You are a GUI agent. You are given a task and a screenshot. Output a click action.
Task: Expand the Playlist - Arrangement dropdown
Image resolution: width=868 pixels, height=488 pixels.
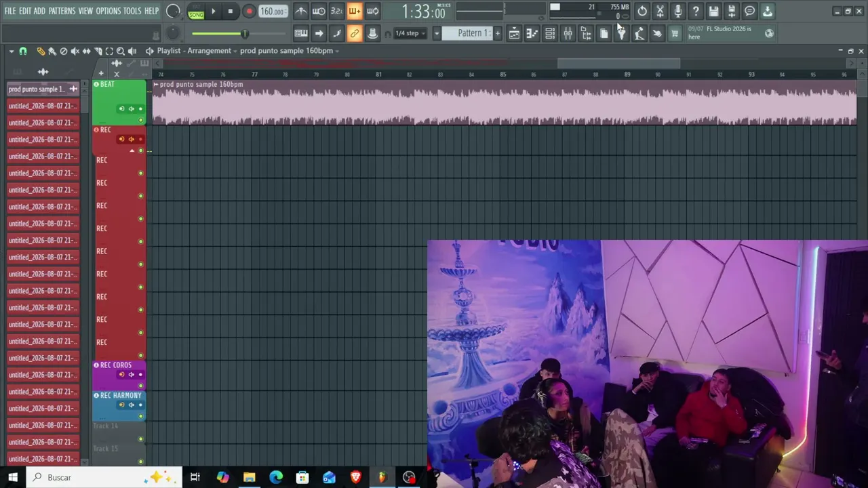coord(197,51)
